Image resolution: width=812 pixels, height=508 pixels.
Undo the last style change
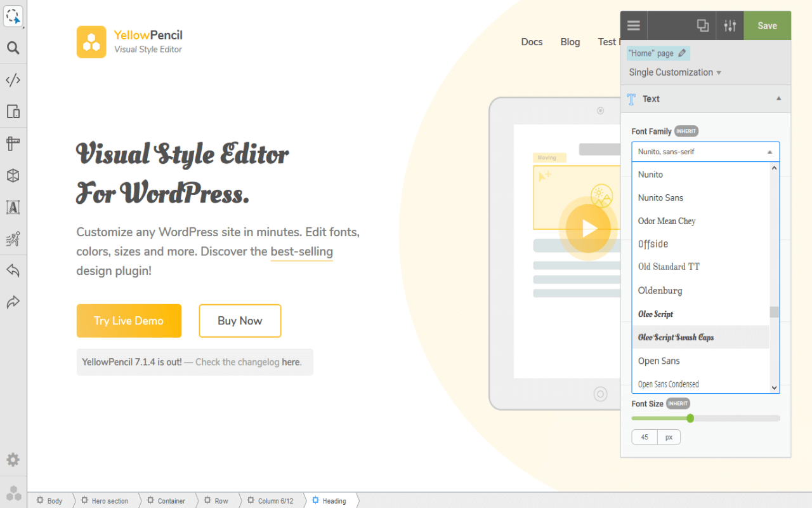(x=13, y=271)
